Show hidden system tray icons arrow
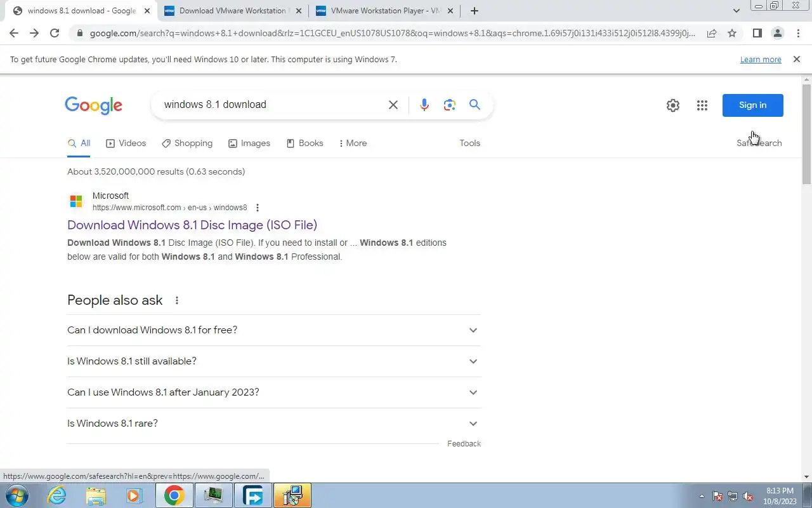This screenshot has height=508, width=812. coord(702,497)
